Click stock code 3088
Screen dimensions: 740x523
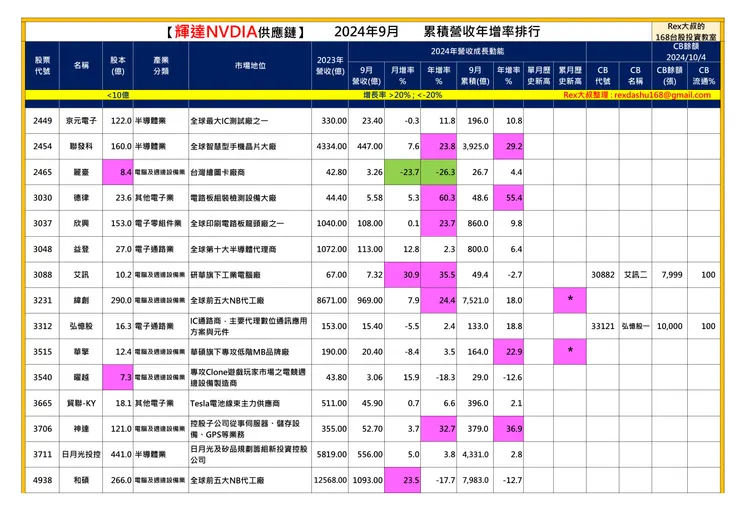tap(42, 275)
